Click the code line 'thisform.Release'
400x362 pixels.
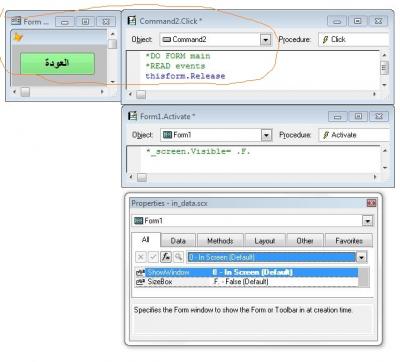coord(185,76)
